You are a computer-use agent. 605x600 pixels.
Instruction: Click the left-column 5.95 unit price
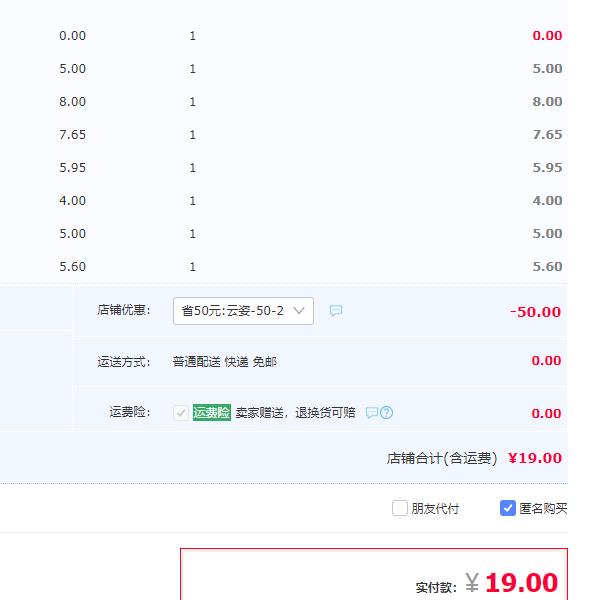73,168
